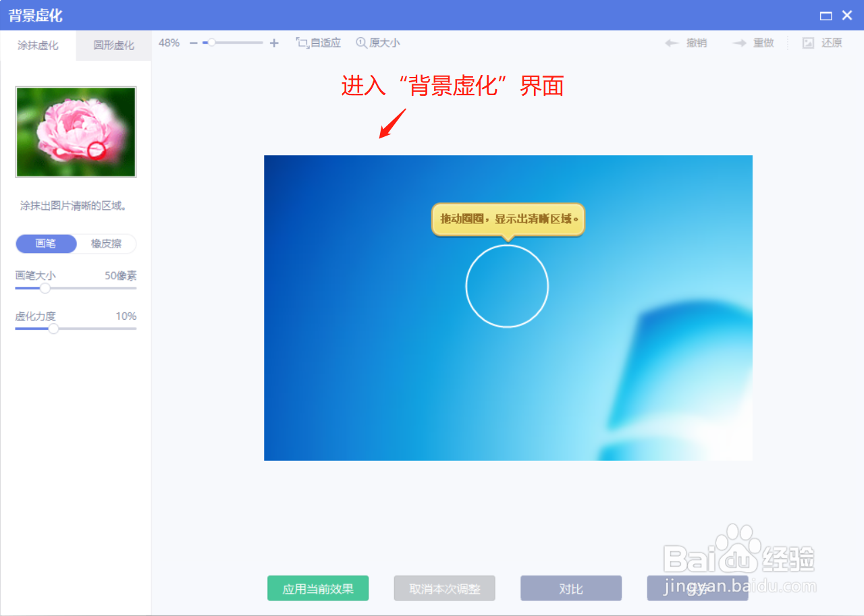Click the clear-area circle on the canvas

coord(507,285)
